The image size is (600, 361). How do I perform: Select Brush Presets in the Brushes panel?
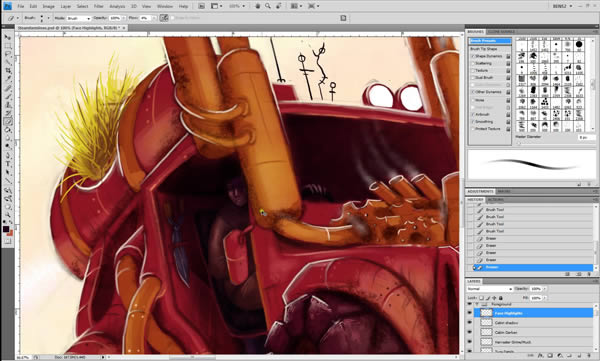(490, 41)
